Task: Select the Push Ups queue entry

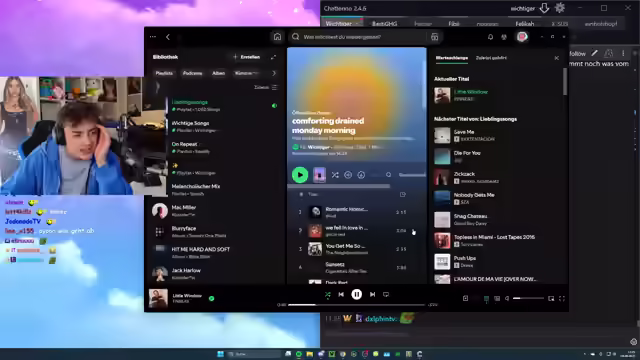Action: coord(497,261)
